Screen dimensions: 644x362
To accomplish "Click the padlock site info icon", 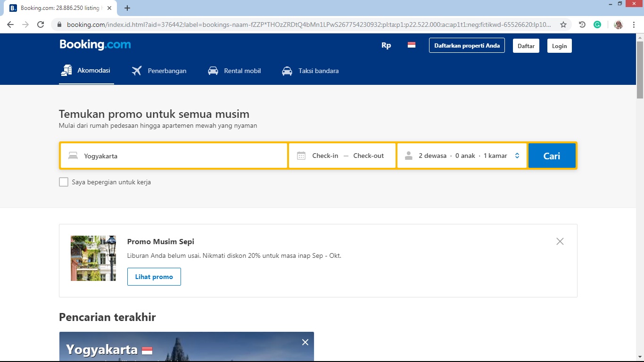I will click(x=59, y=25).
